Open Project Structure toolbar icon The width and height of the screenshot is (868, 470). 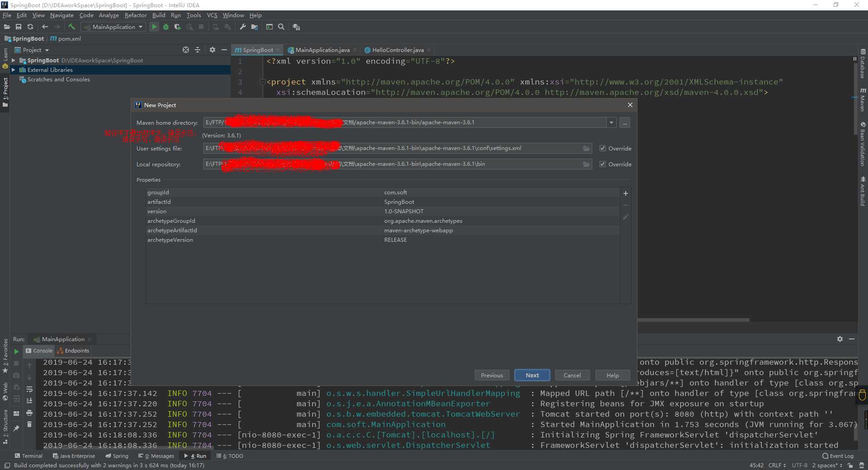pos(255,27)
